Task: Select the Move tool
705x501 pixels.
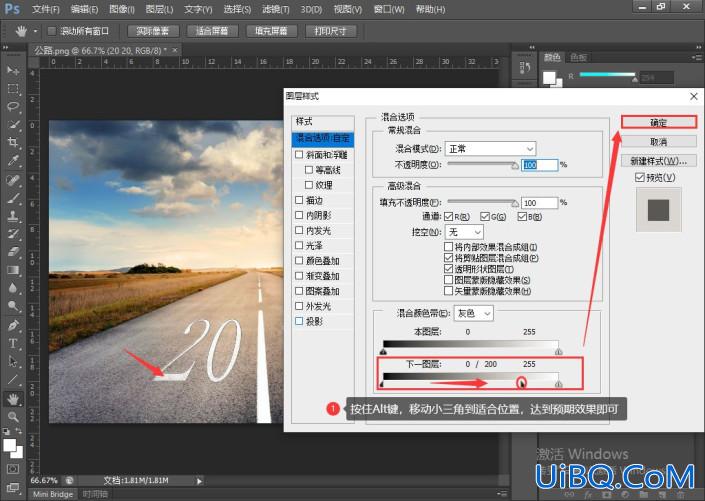Action: pyautogui.click(x=13, y=71)
